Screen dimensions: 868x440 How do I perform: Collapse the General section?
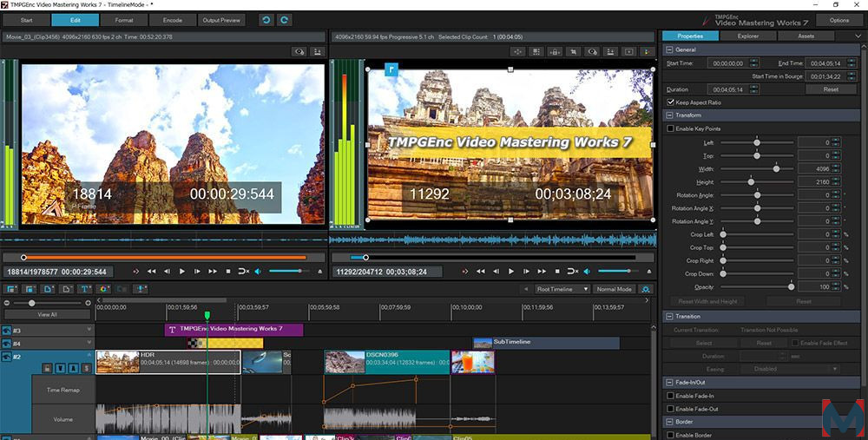tap(668, 49)
